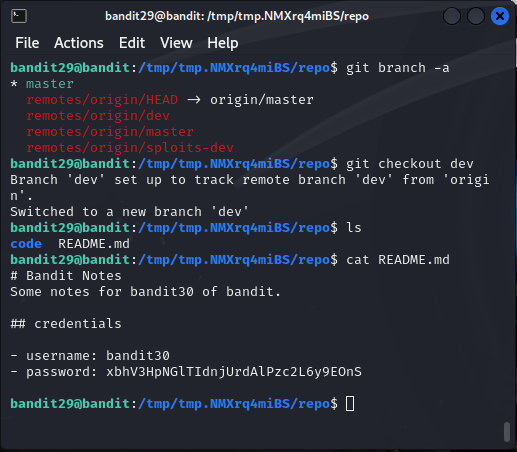Click the '## credentials' heading line
Image resolution: width=517 pixels, height=452 pixels.
coord(66,324)
